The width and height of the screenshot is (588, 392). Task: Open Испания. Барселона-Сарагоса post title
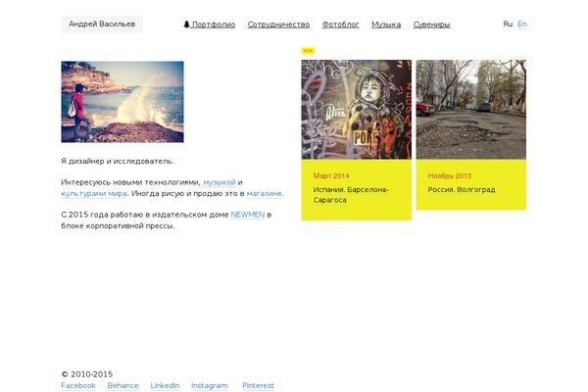[351, 195]
